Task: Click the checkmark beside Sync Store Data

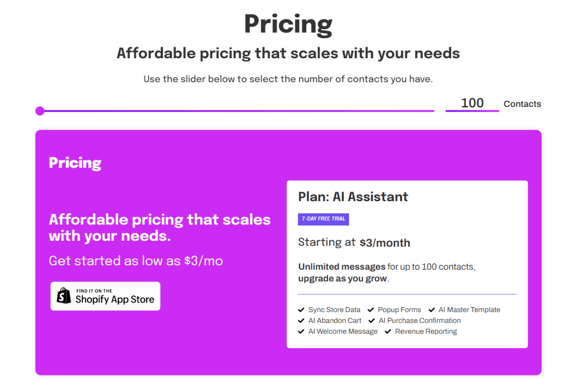Action: click(301, 310)
